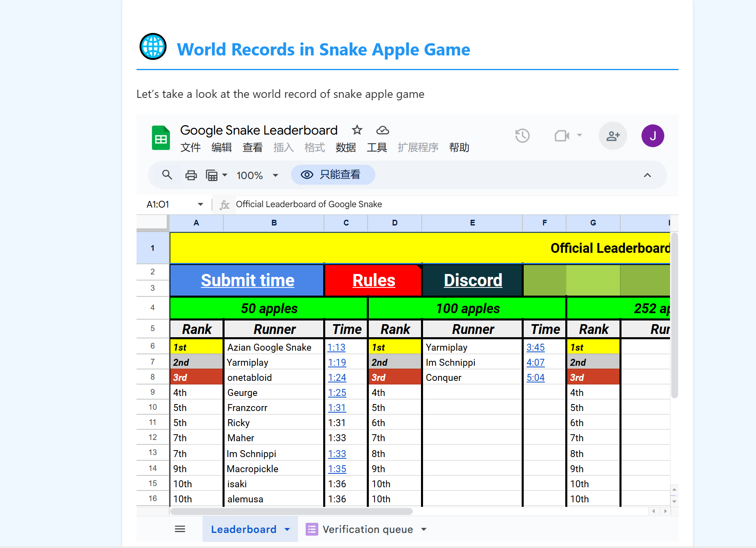Collapse toolbar with the up chevron
The image size is (756, 548).
tap(647, 175)
